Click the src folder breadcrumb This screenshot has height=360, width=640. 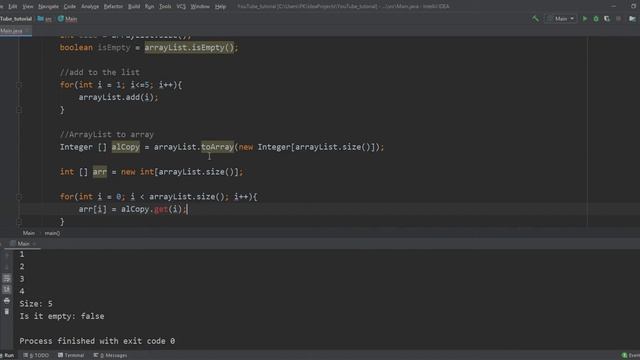(44, 19)
